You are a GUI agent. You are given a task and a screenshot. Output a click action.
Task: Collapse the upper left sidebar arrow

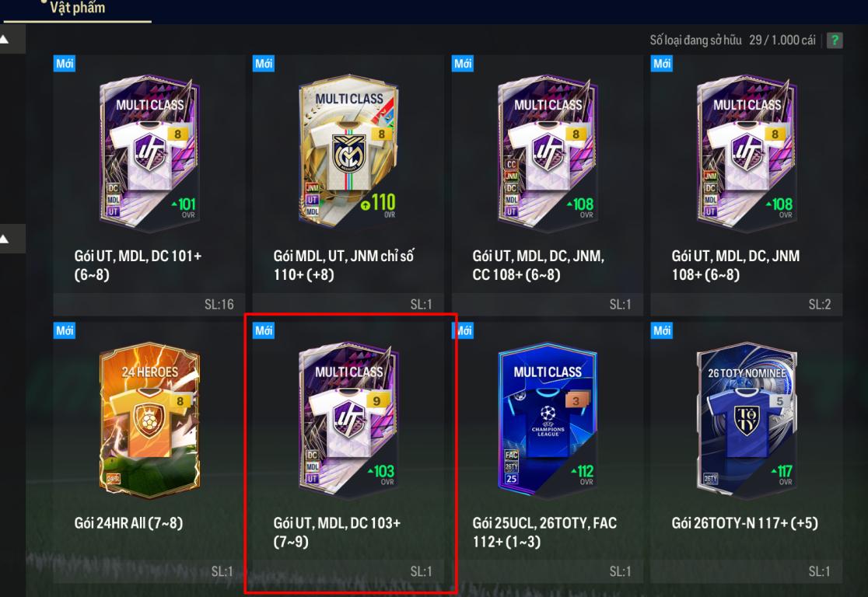pyautogui.click(x=5, y=40)
